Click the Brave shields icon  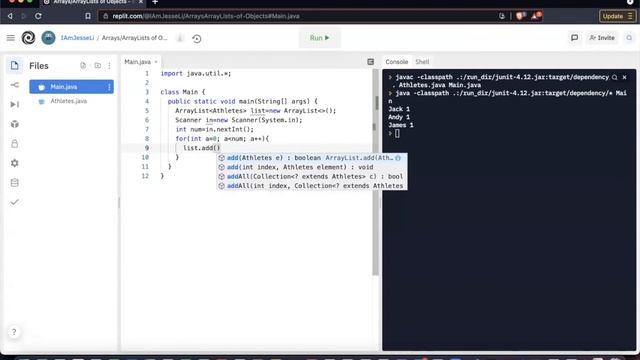[x=520, y=16]
